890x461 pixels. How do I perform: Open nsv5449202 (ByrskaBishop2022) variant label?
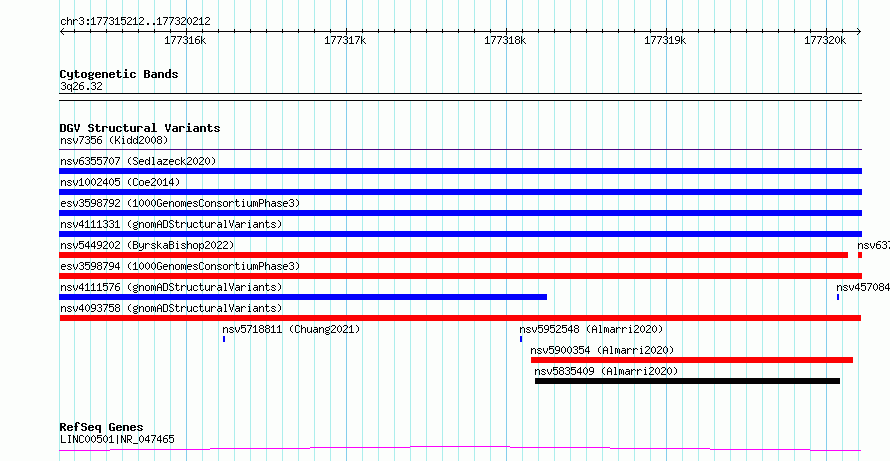pos(147,245)
